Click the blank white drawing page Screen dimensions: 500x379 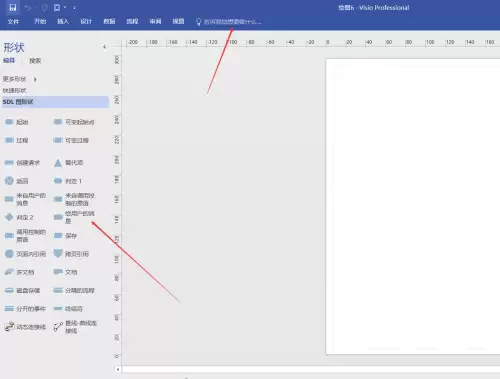coord(413,206)
